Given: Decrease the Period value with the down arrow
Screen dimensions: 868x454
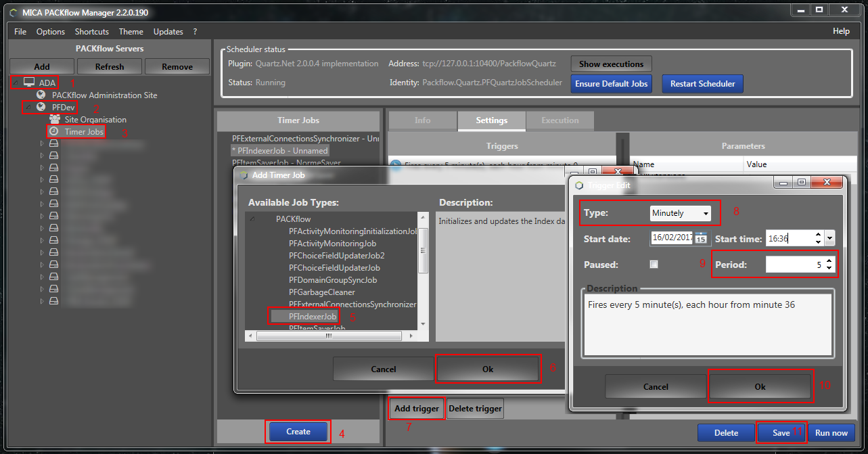Looking at the screenshot, I should point(829,269).
